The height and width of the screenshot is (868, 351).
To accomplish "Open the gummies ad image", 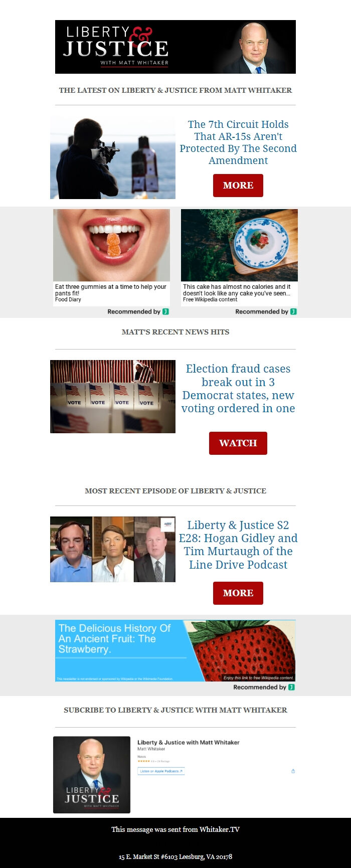I will (111, 245).
